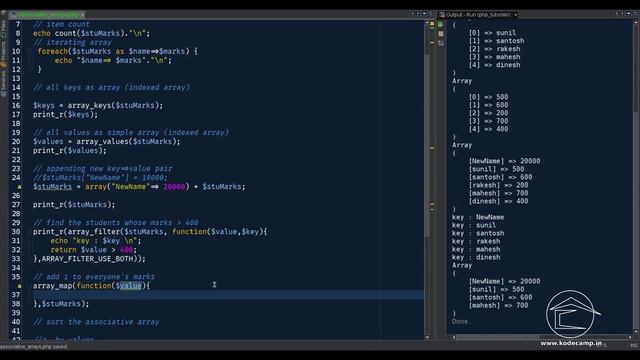The width and height of the screenshot is (640, 360).
Task: Click editor scrollbar down arrow
Action: 427,337
